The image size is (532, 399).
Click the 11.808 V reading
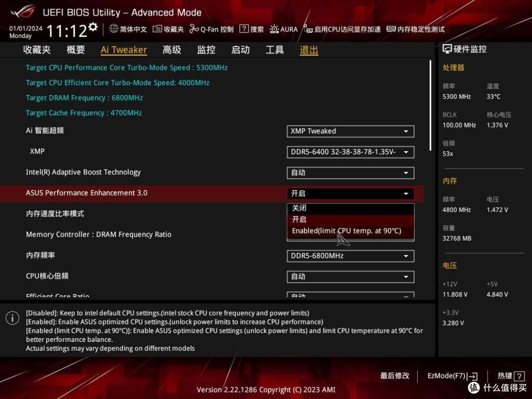tap(455, 295)
